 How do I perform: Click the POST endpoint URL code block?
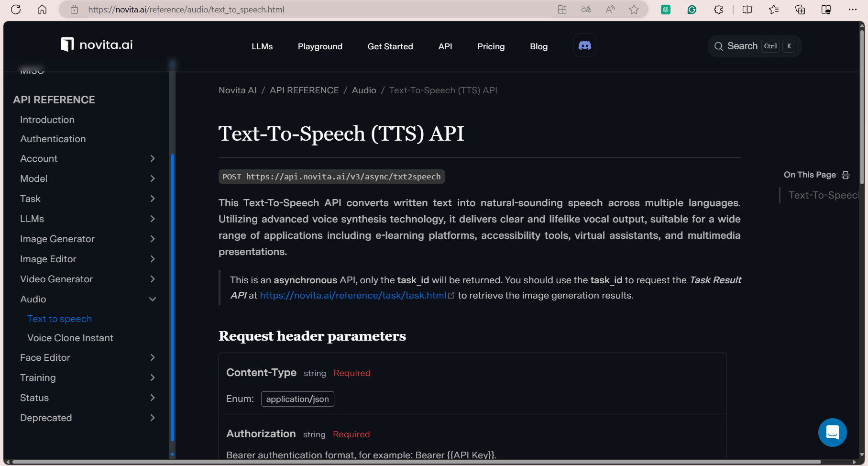pos(331,177)
